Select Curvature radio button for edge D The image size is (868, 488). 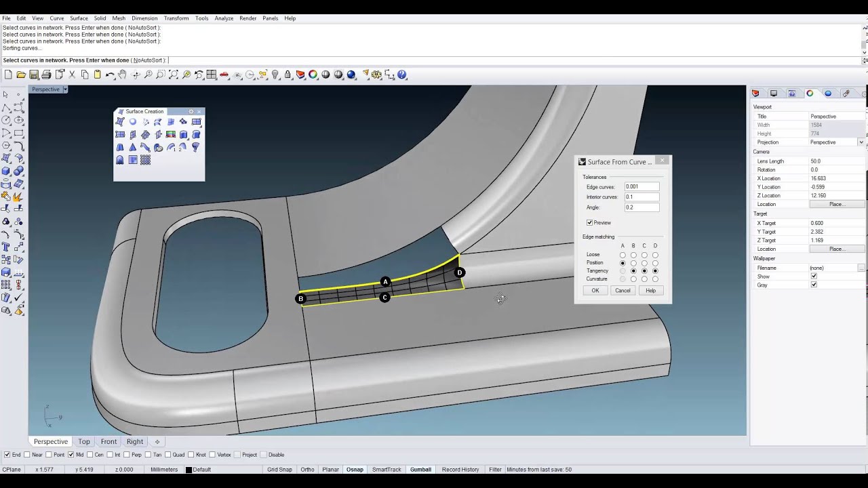[x=655, y=279]
